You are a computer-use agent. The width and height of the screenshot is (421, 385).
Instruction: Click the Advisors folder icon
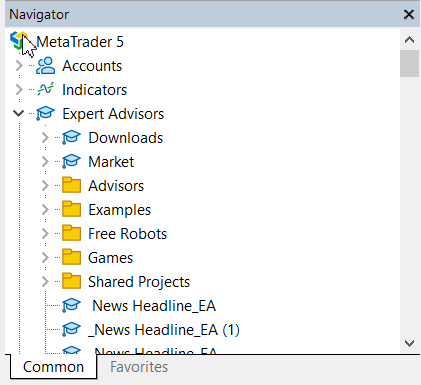71,185
